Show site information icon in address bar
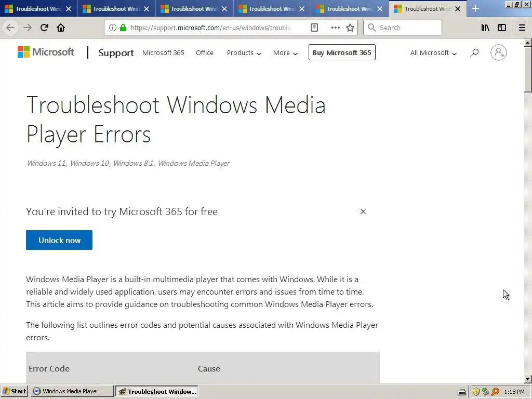 click(113, 28)
